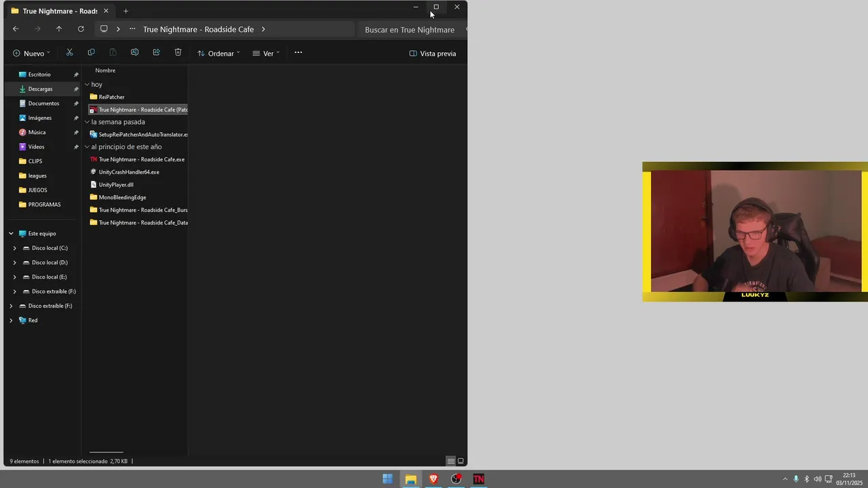Expand Disco local (C:) in the tree
The width and height of the screenshot is (868, 488).
[x=15, y=248]
